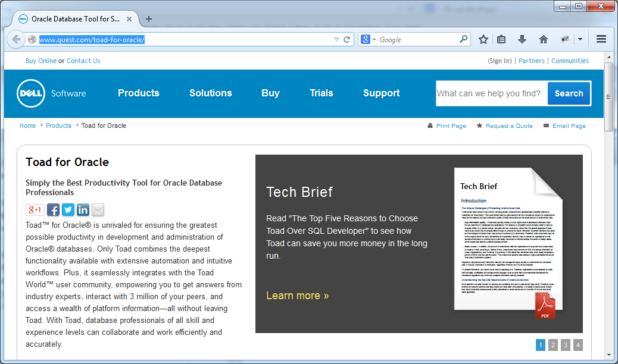Show carousel slide 3
The height and width of the screenshot is (364, 618).
coord(566,345)
